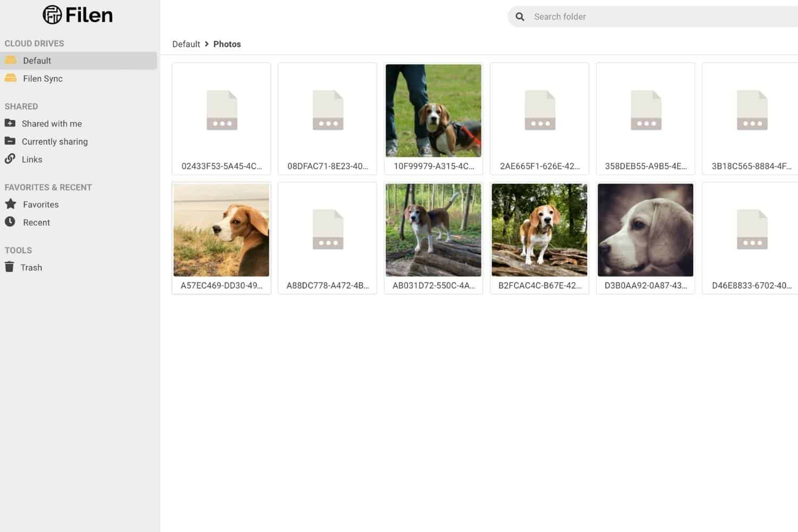This screenshot has width=798, height=532.
Task: Click the Filen logo
Action: [78, 15]
